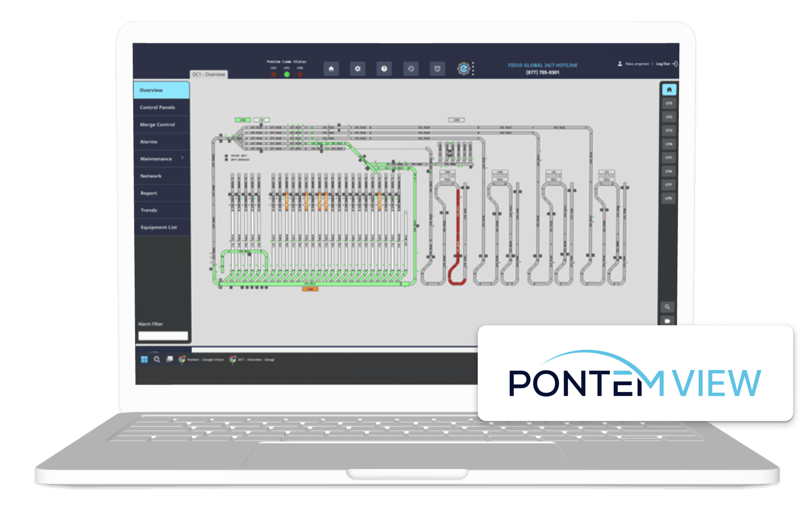Open settings via gear icon in toolbar

tap(357, 69)
